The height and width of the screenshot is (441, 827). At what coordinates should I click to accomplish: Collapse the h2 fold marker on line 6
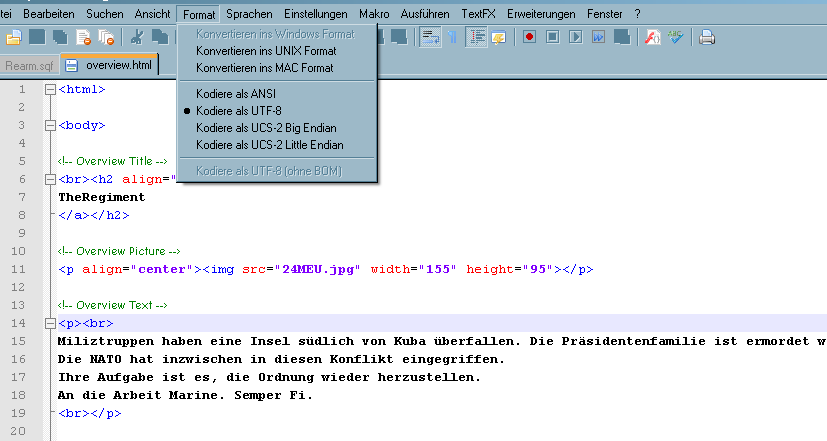click(x=50, y=179)
